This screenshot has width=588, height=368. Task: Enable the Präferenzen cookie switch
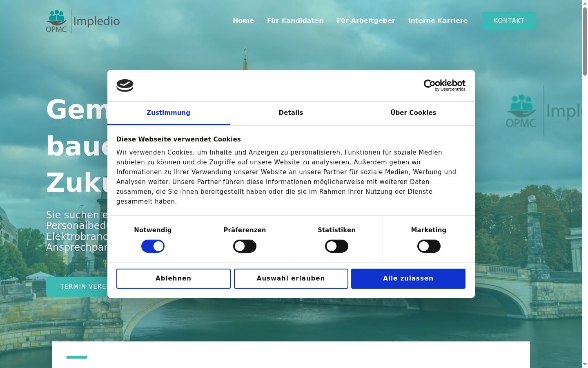pos(245,246)
